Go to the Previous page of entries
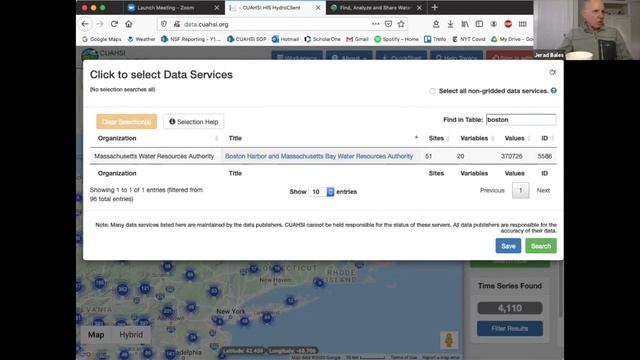The width and height of the screenshot is (640, 360). point(492,190)
